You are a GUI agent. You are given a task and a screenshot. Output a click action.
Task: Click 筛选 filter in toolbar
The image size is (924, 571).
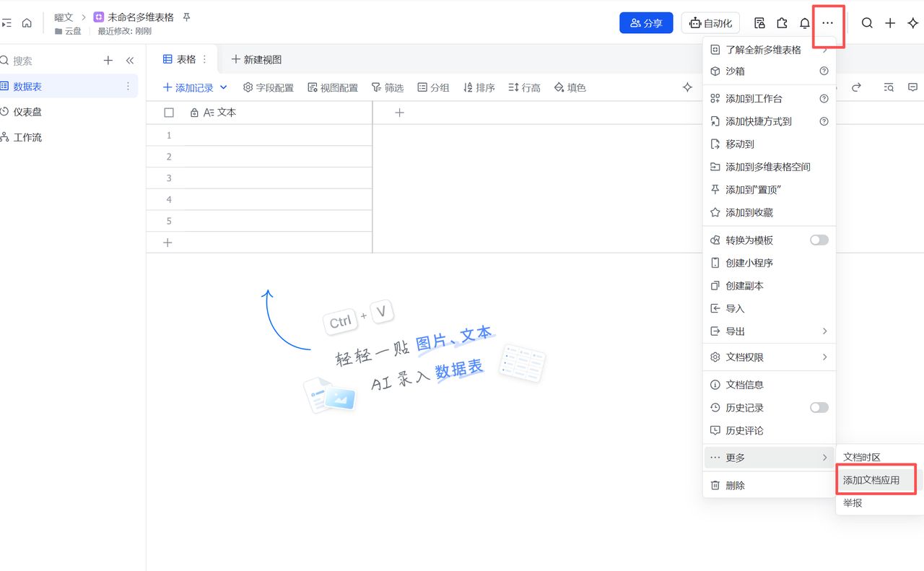tap(388, 87)
